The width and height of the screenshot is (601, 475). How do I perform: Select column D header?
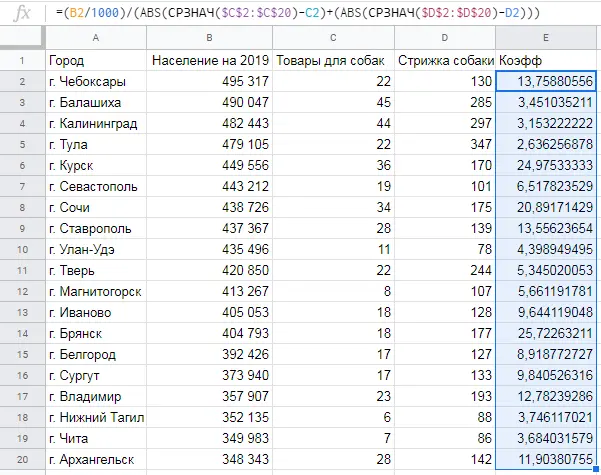[x=444, y=40]
